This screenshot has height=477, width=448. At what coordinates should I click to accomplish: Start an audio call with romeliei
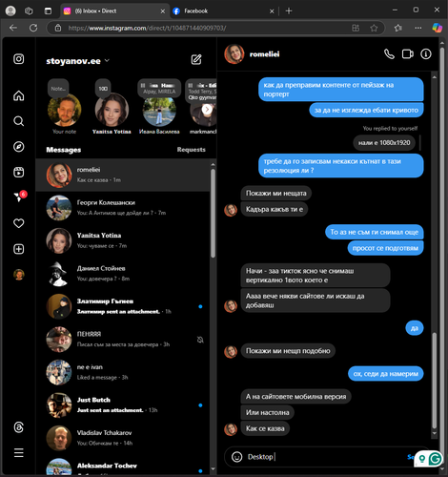tap(389, 54)
